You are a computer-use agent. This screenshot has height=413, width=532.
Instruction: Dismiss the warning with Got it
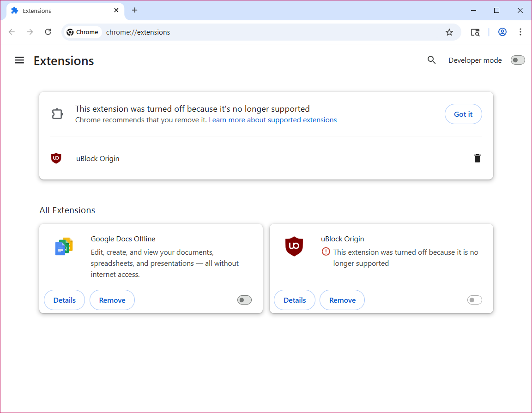pyautogui.click(x=463, y=114)
